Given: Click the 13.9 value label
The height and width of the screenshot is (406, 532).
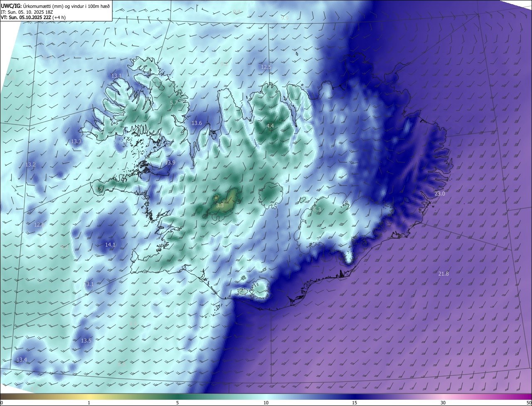Looking at the screenshot, I should pyautogui.click(x=170, y=163).
